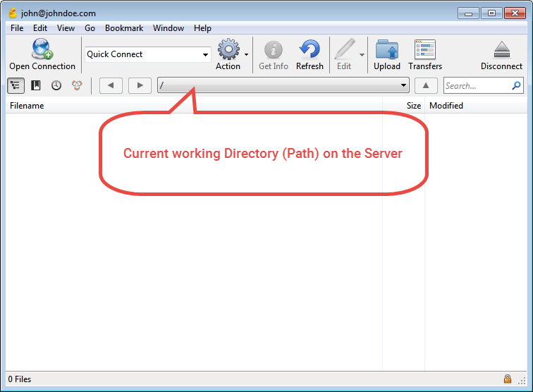
Task: Go back to previous directory
Action: tap(111, 85)
